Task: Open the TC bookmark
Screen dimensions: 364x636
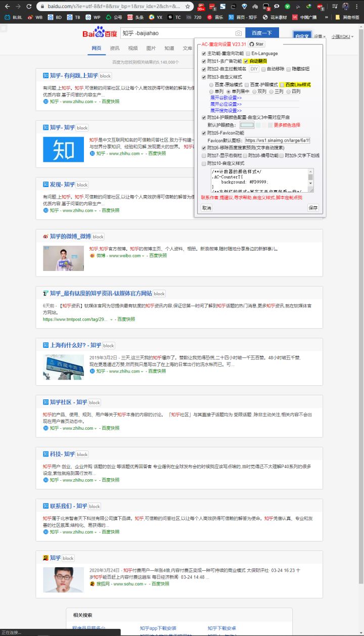Action: (x=174, y=17)
